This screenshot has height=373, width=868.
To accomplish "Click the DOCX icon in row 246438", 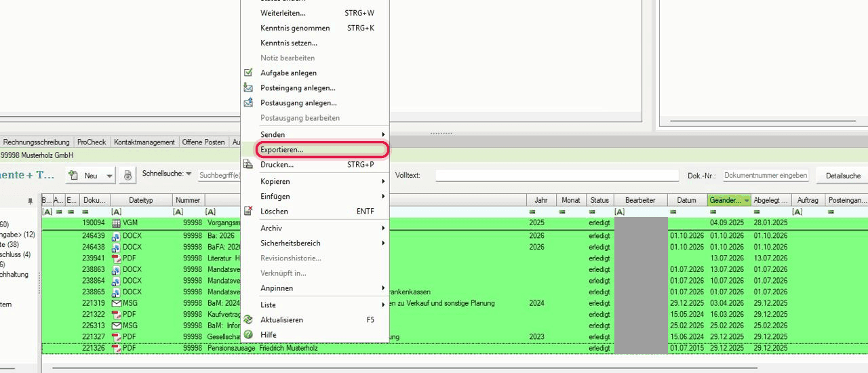I will point(116,247).
